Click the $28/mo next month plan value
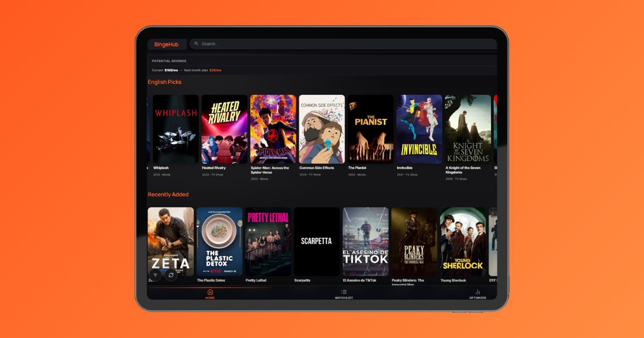 click(215, 70)
